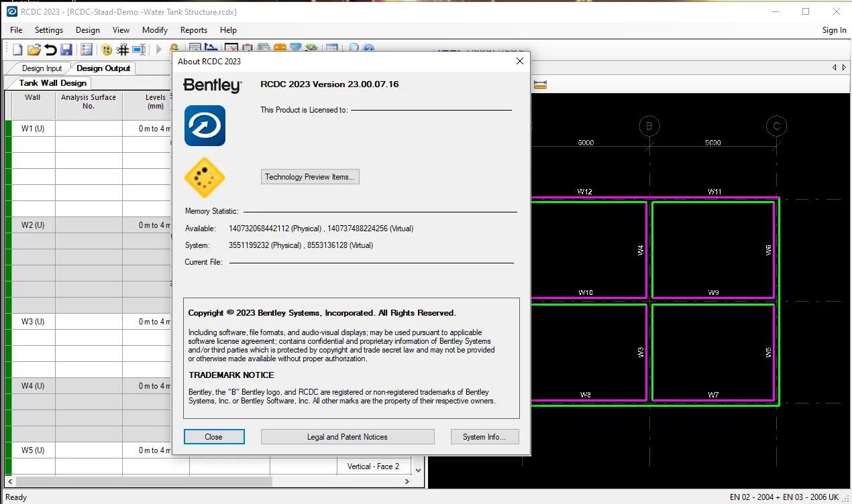The height and width of the screenshot is (504, 852).
Task: Click the Undo arrow toolbar icon
Action: coord(50,50)
